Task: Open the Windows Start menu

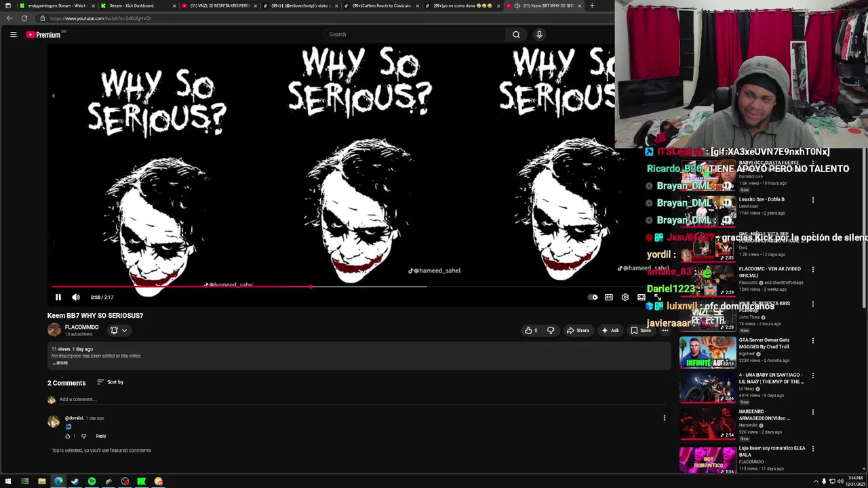Action: [x=8, y=481]
